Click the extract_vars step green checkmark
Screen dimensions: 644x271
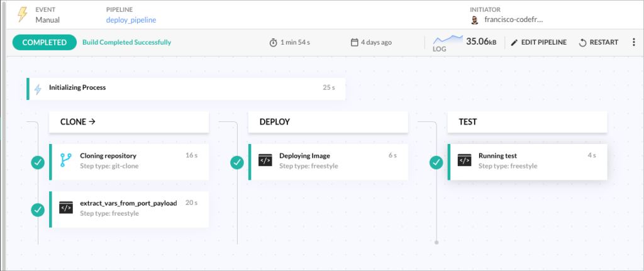click(x=38, y=209)
